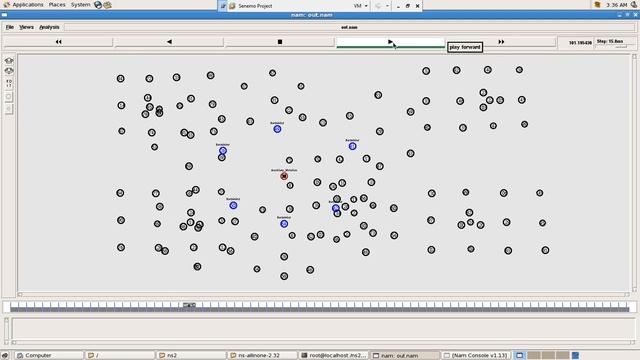Open the Analysis menu

coord(49,27)
